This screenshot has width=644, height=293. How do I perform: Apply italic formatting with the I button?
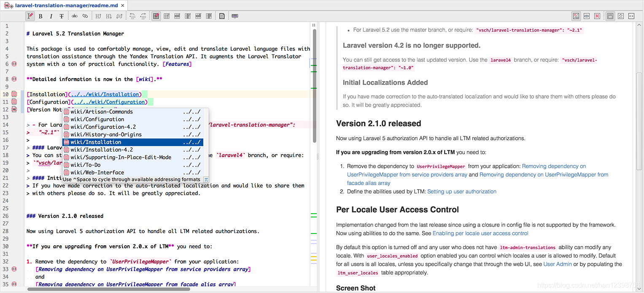coord(51,16)
